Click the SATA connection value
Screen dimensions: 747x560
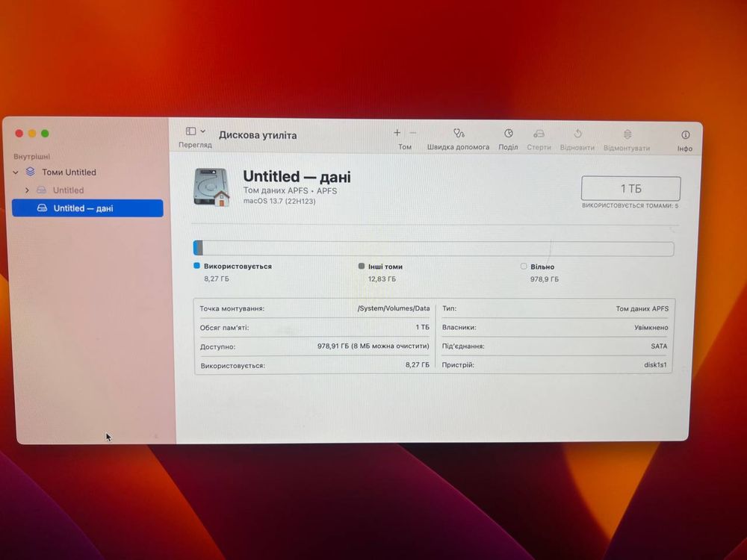pyautogui.click(x=659, y=346)
